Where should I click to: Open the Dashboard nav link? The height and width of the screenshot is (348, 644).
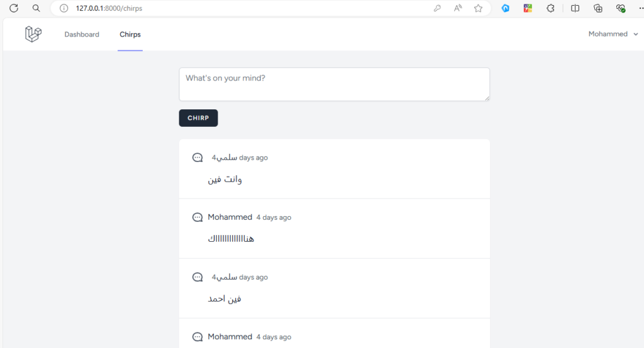82,35
